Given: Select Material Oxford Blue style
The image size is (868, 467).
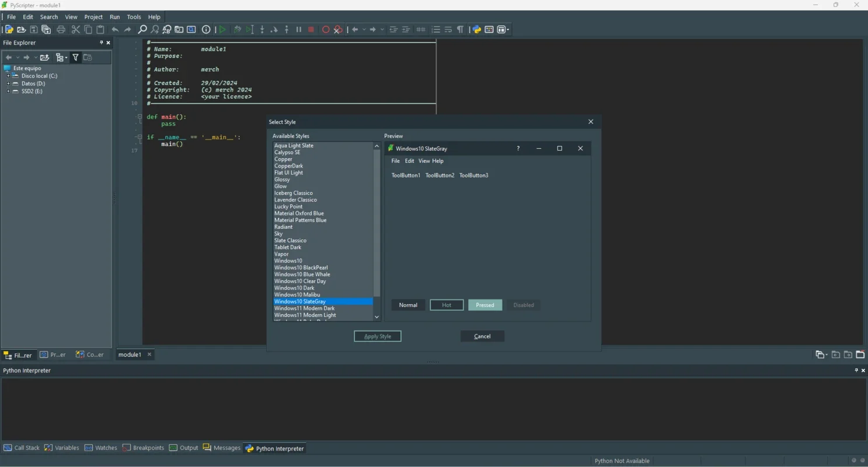Looking at the screenshot, I should [x=299, y=213].
